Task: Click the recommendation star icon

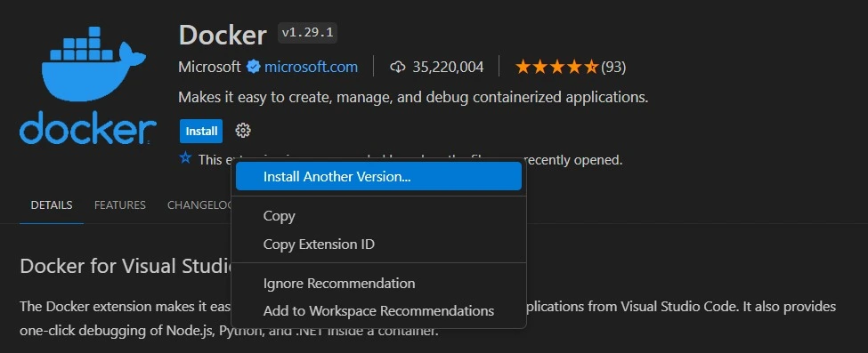Action: [185, 159]
